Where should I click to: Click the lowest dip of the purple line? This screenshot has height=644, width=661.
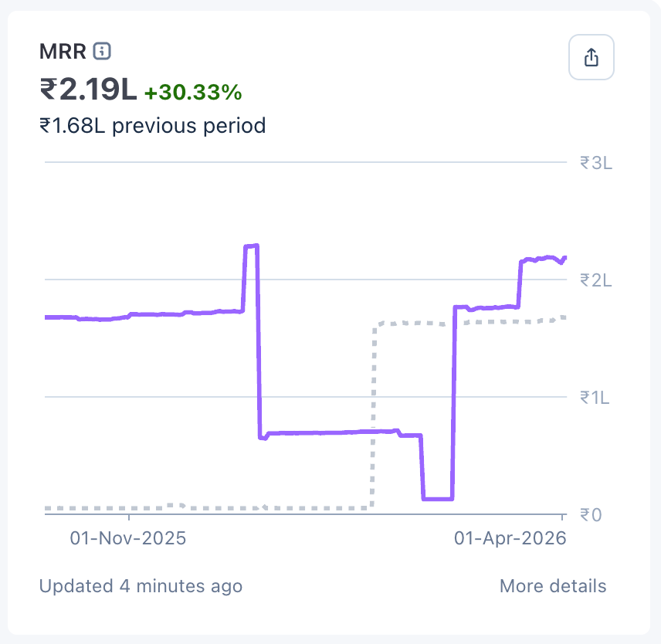(437, 499)
